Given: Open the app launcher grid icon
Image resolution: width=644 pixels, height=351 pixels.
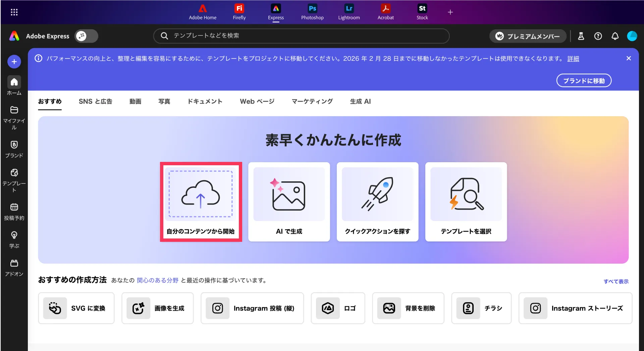Looking at the screenshot, I should (14, 12).
